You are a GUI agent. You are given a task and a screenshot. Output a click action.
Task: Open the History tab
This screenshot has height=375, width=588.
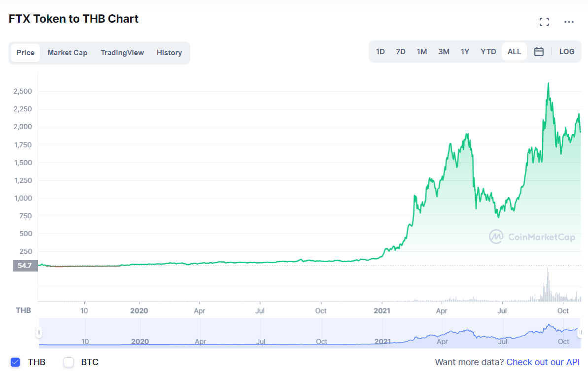(x=169, y=53)
